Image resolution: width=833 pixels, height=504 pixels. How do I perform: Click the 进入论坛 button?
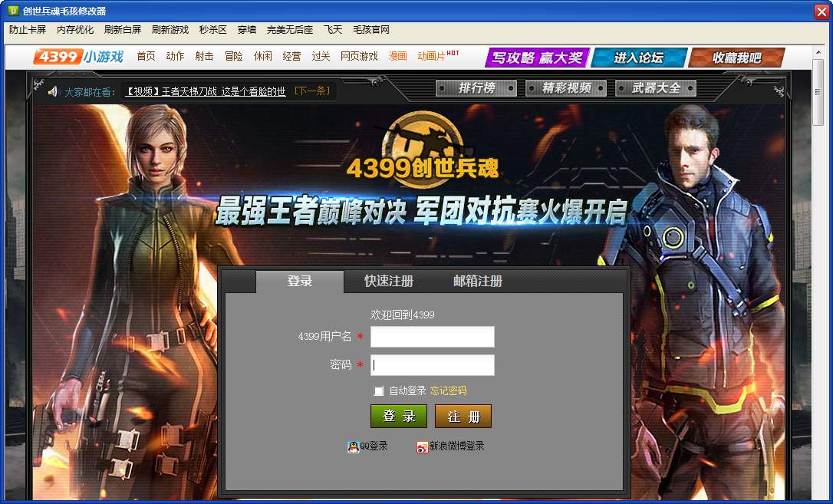click(639, 58)
